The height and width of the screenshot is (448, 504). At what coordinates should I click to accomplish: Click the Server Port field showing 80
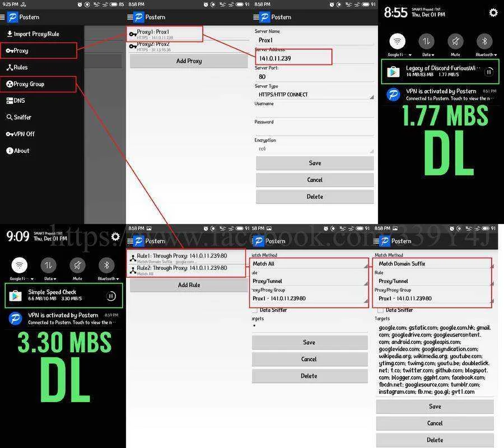pyautogui.click(x=314, y=77)
